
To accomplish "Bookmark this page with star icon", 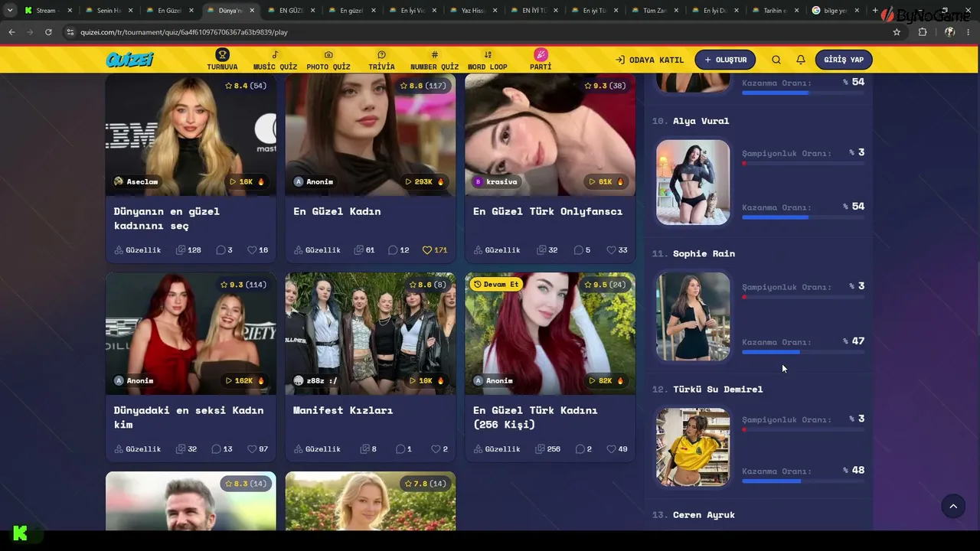I will (897, 32).
